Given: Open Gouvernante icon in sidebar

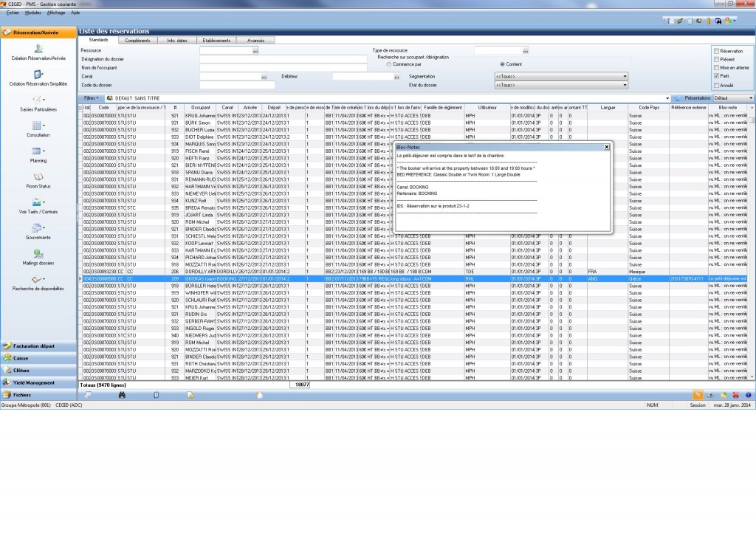Looking at the screenshot, I should (x=38, y=228).
